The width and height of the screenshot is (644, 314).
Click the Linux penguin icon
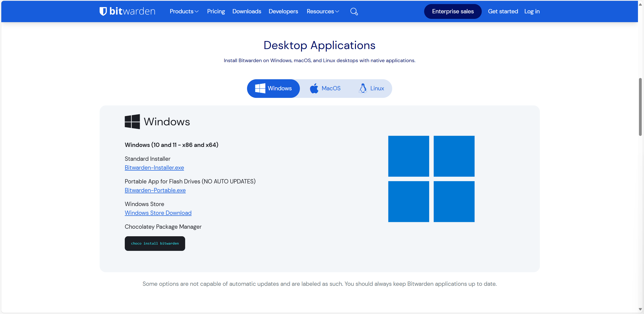coord(363,88)
